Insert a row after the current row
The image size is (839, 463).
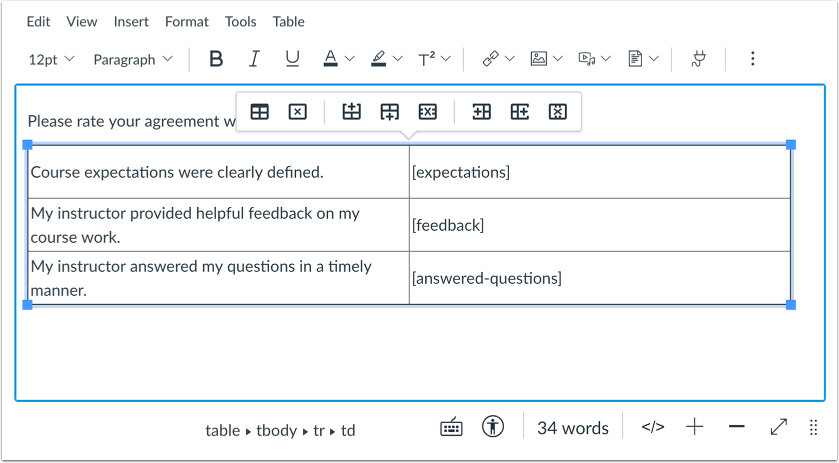pyautogui.click(x=390, y=112)
